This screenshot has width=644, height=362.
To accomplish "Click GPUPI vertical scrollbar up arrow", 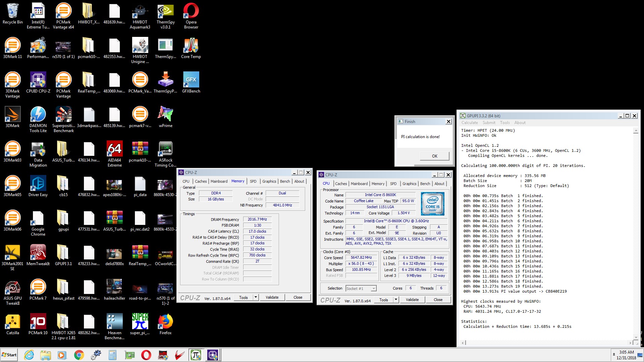I will (636, 131).
